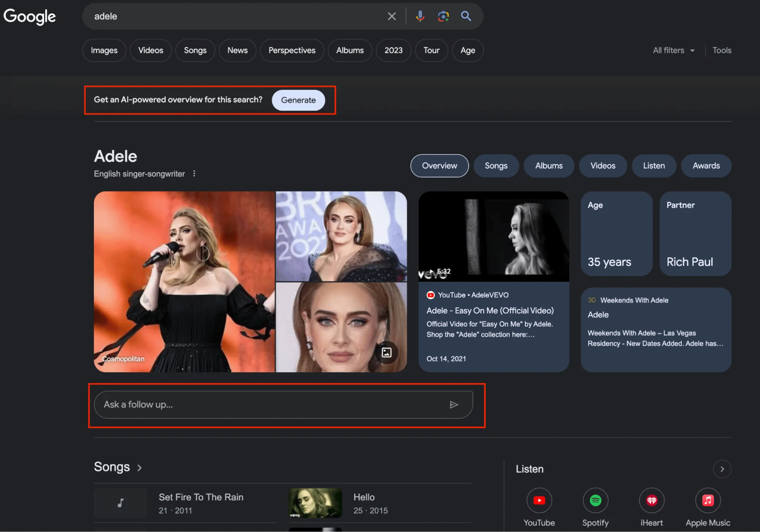
Task: Select the Albums tab for Adele
Action: pos(549,166)
